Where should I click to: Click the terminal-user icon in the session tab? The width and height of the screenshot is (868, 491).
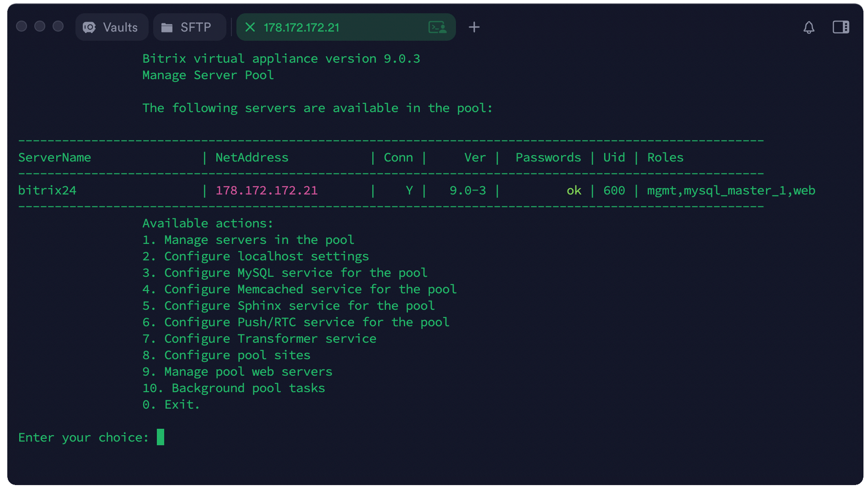point(437,27)
